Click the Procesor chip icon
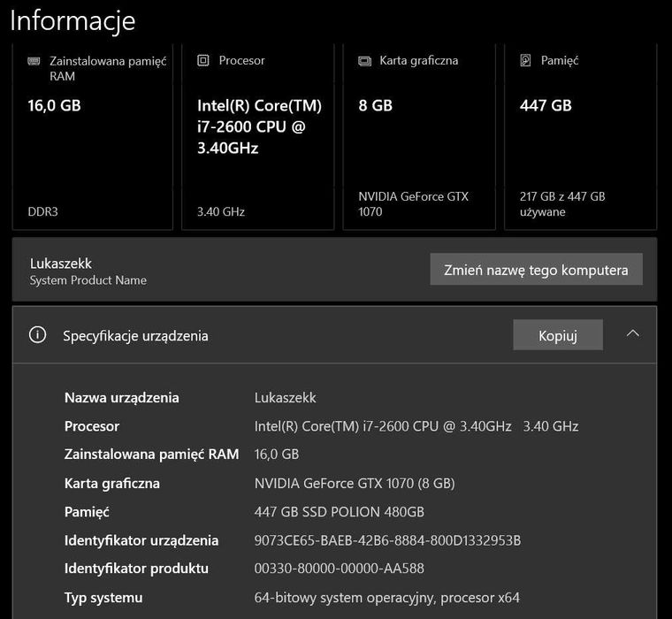Screen dimensions: 672x619 (202, 61)
